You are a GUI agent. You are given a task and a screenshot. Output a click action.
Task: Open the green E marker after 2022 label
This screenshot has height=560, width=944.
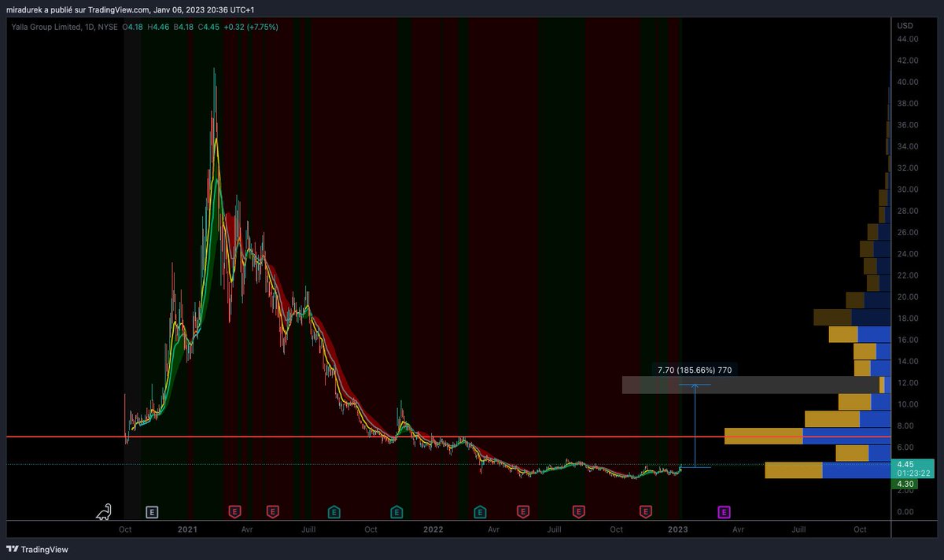(480, 512)
